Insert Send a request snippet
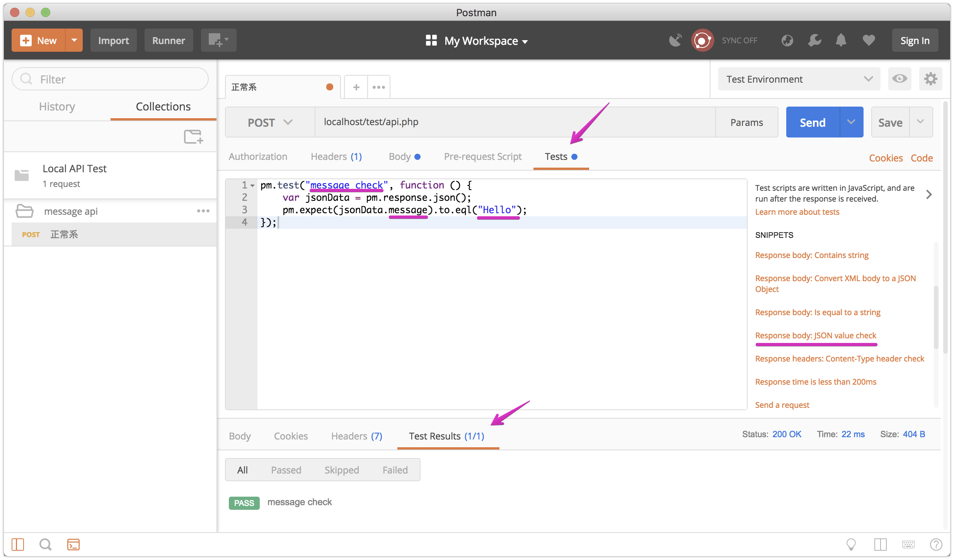Screen dimensions: 954x560 pos(782,405)
